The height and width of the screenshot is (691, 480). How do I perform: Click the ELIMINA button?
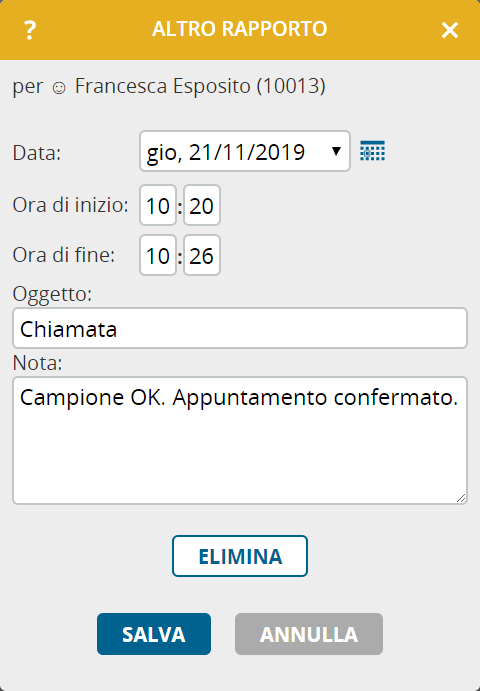(240, 556)
